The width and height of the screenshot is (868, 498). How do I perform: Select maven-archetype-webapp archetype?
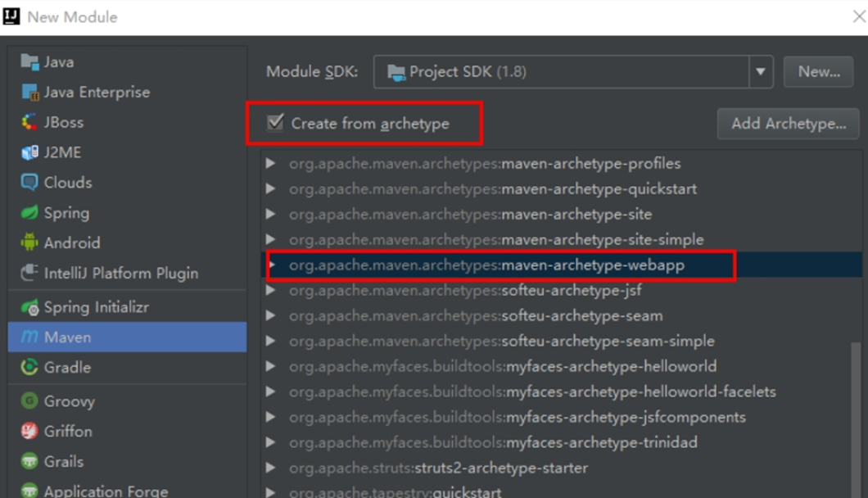pyautogui.click(x=561, y=265)
